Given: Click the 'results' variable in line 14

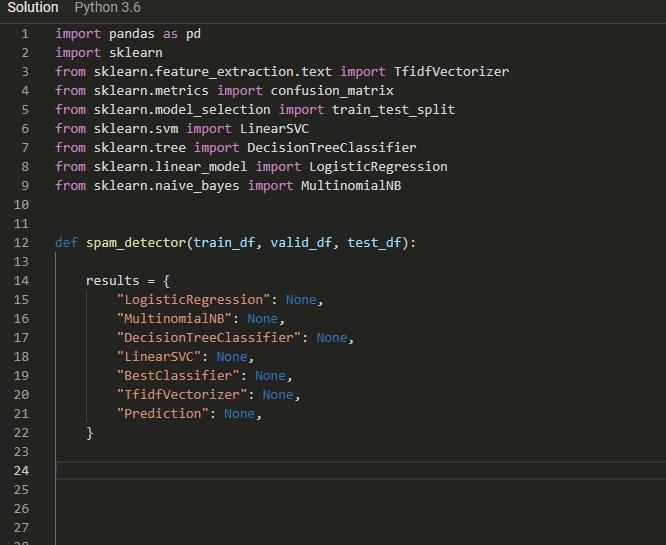Looking at the screenshot, I should point(113,280).
